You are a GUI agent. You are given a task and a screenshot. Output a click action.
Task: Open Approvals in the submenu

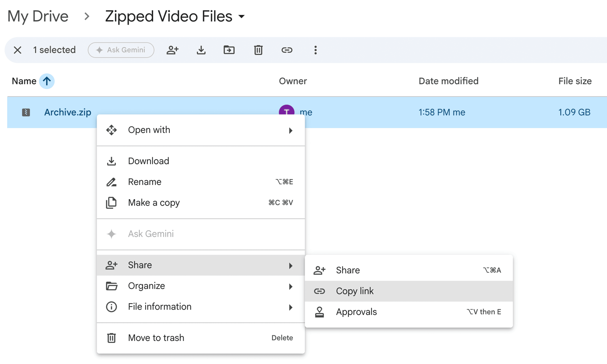pyautogui.click(x=409, y=312)
